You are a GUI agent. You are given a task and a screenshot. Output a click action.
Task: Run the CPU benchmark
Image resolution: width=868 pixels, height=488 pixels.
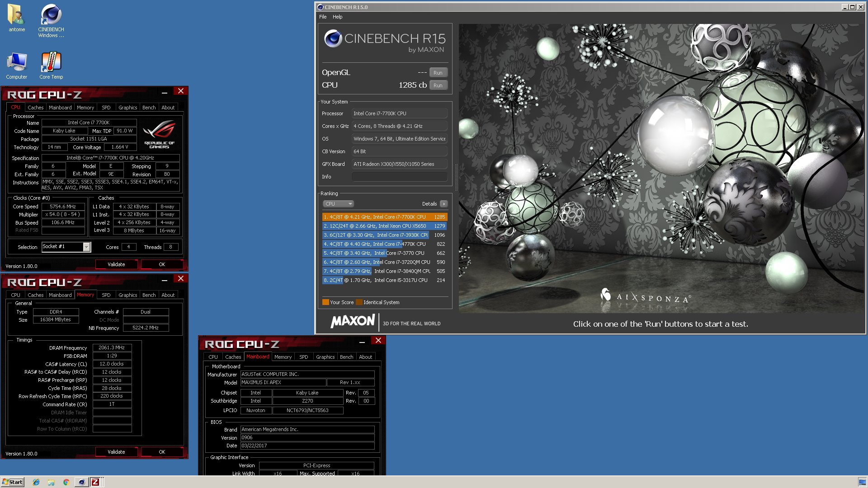438,85
